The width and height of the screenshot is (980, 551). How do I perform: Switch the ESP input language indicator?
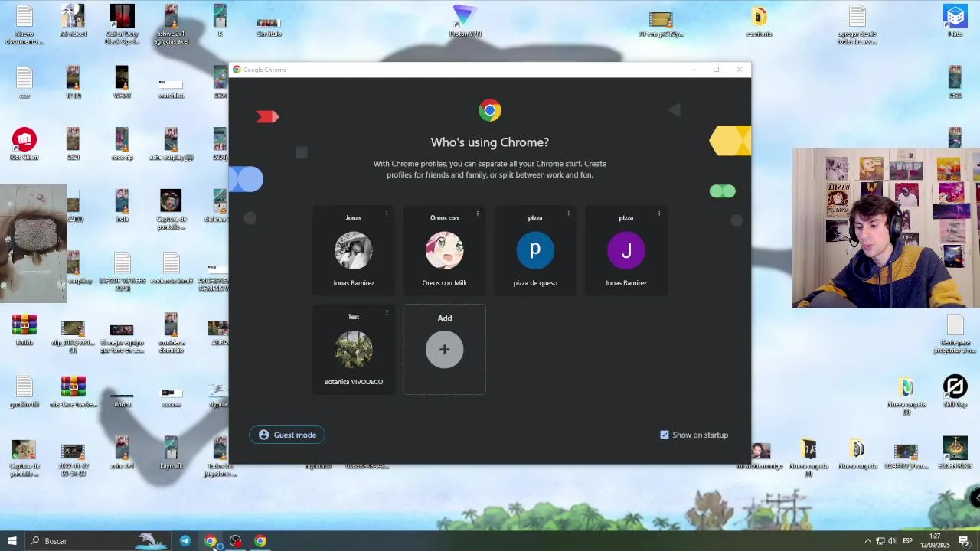(907, 541)
